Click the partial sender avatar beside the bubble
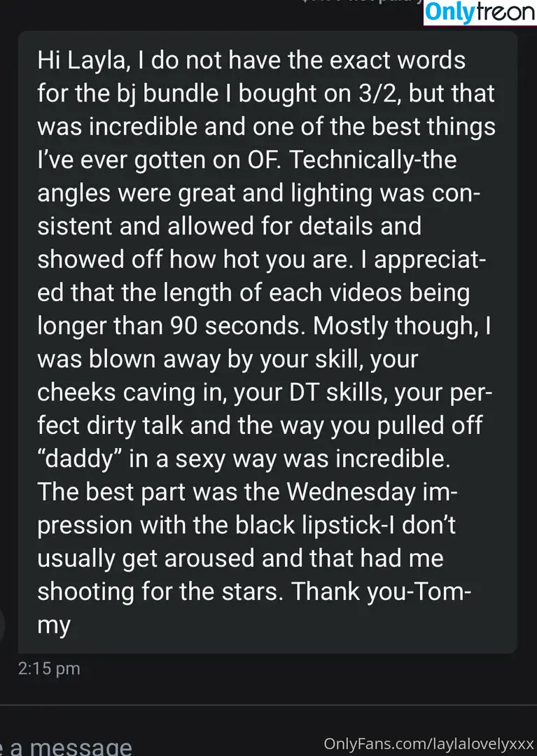The image size is (537, 756). [x=2, y=625]
